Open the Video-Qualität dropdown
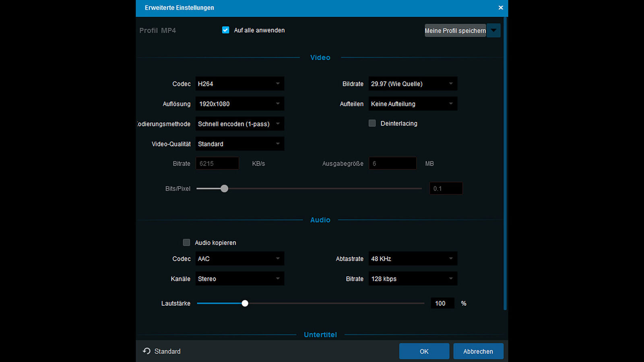Viewport: 644px width, 362px height. 239,144
